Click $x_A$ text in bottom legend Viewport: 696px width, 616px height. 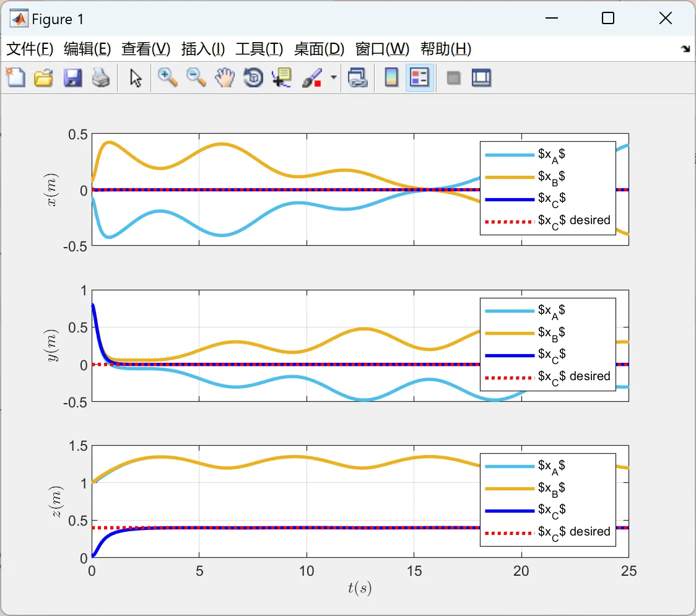coord(552,466)
